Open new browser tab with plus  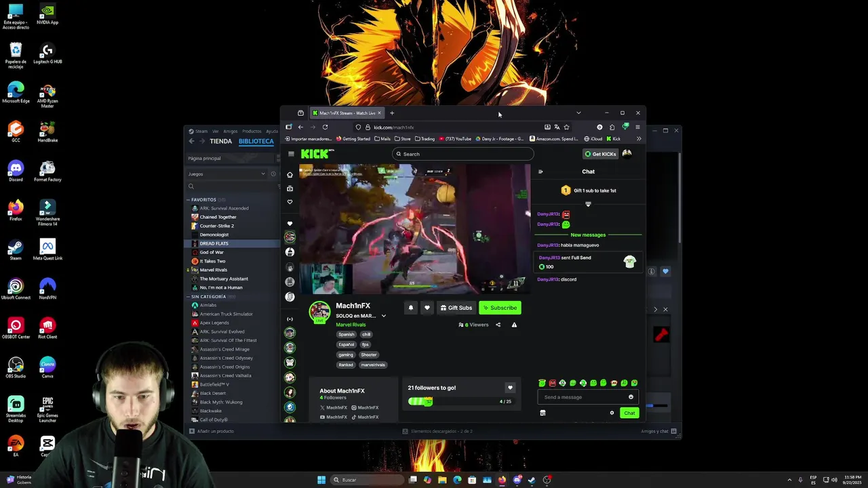(392, 113)
